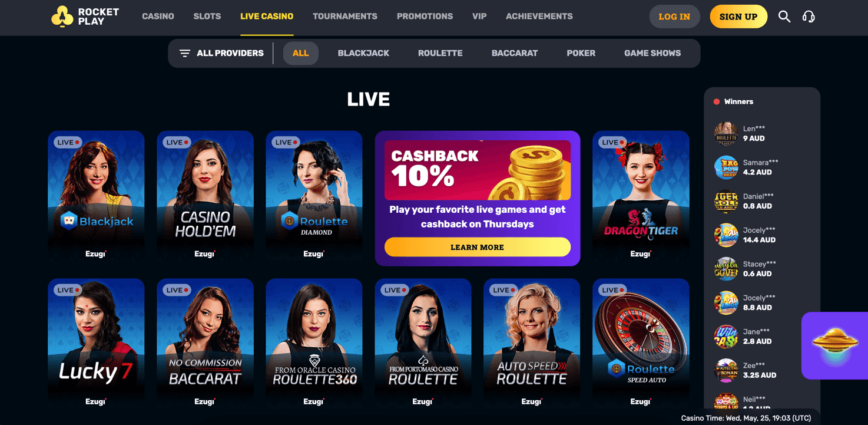Click the All Providers filter icon
Screen dimensions: 868x425
pyautogui.click(x=185, y=53)
